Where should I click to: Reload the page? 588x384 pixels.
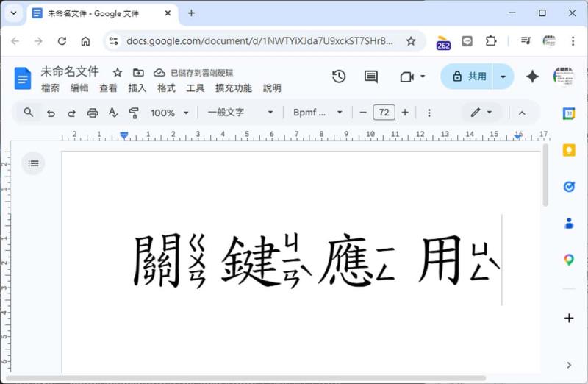(62, 41)
